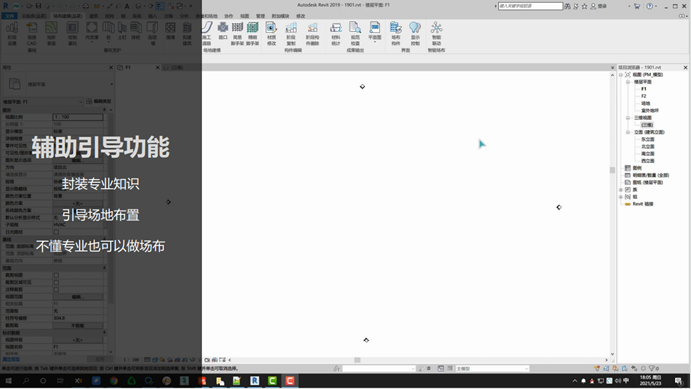Image resolution: width=691 pixels, height=389 pixels.
Task: Expand the 族 families node
Action: [x=621, y=189]
